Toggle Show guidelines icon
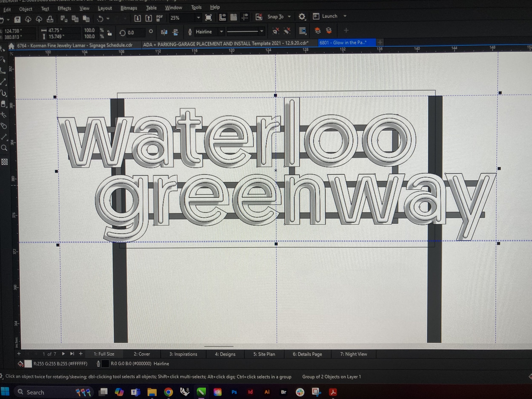Screen dimensions: 532x399 pos(245,17)
